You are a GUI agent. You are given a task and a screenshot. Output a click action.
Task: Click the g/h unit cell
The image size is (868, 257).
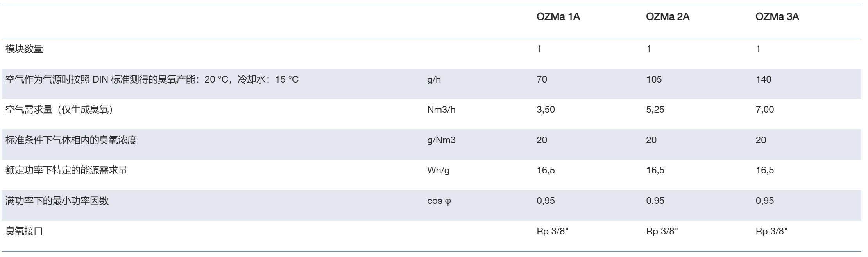coord(434,80)
